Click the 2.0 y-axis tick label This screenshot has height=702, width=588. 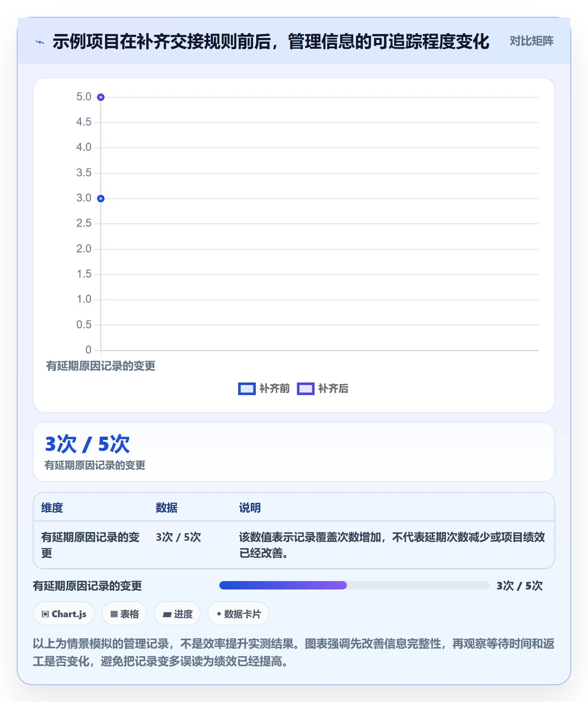click(x=84, y=249)
